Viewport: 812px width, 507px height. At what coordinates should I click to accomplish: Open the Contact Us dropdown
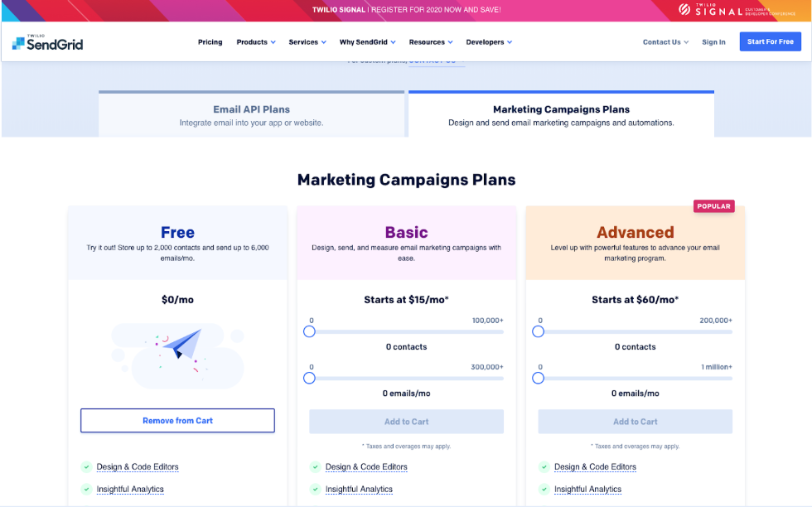tap(665, 42)
